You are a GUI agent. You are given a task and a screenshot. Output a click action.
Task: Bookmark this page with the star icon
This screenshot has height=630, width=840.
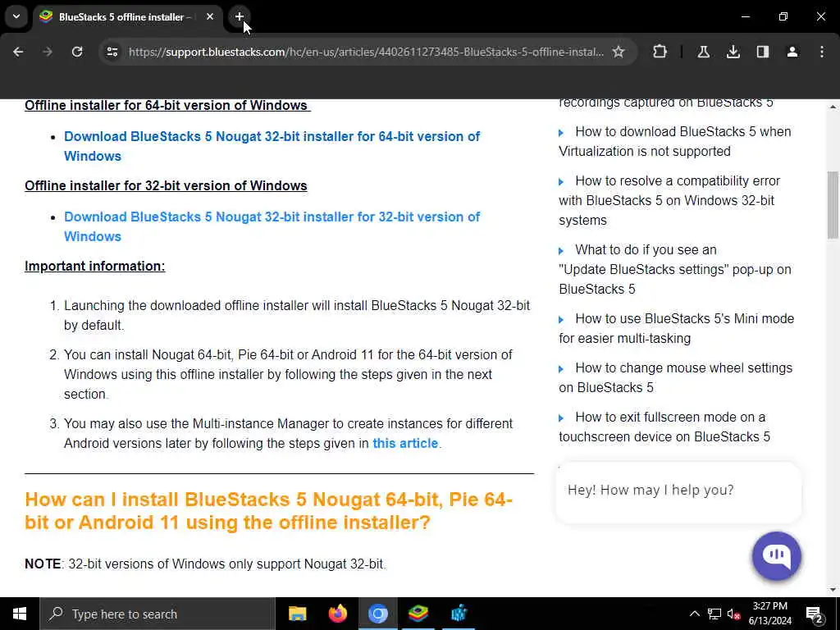[x=619, y=52]
